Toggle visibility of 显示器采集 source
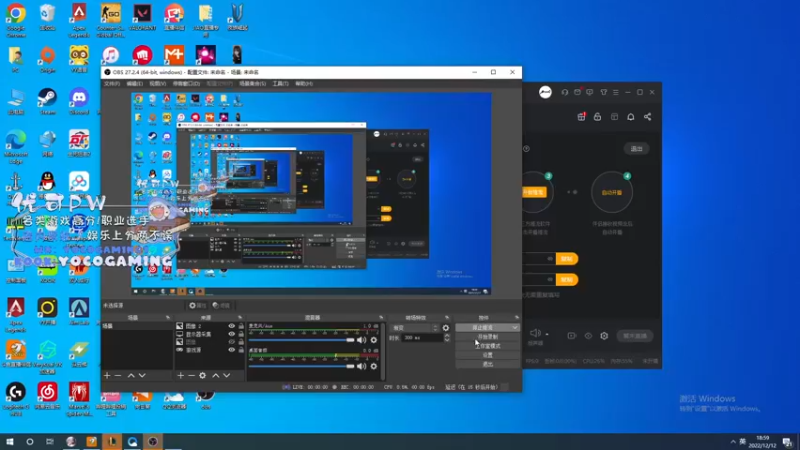Screen dimensions: 800x450 click(x=232, y=334)
